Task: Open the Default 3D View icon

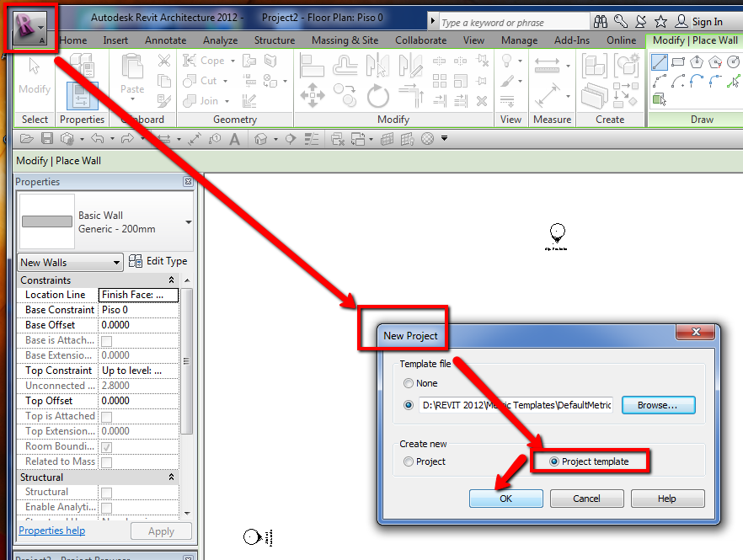Action: pos(260,139)
